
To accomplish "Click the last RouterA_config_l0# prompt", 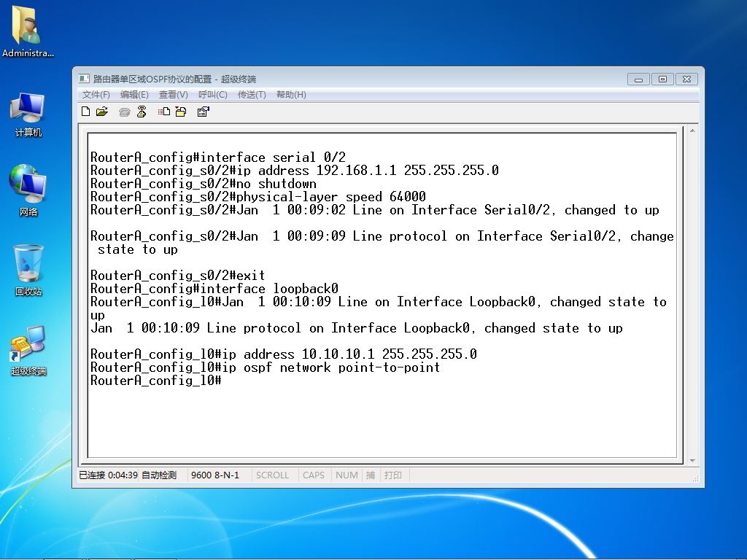I will point(156,381).
